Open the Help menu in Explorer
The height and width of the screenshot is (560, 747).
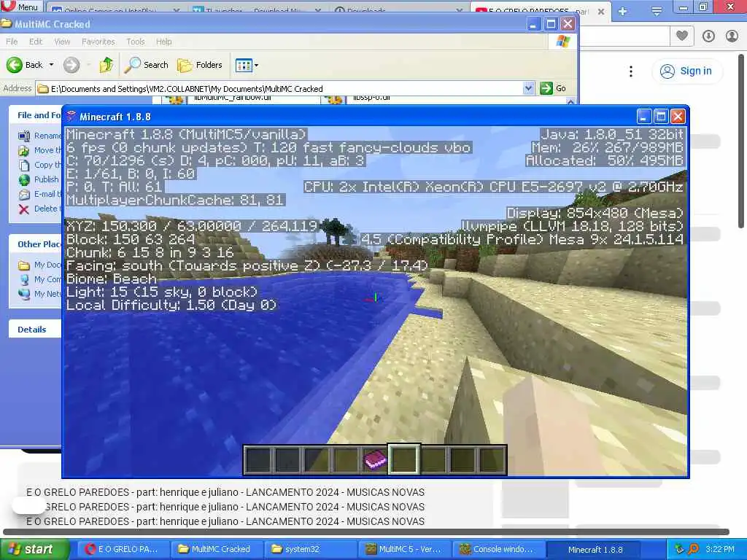pos(164,42)
